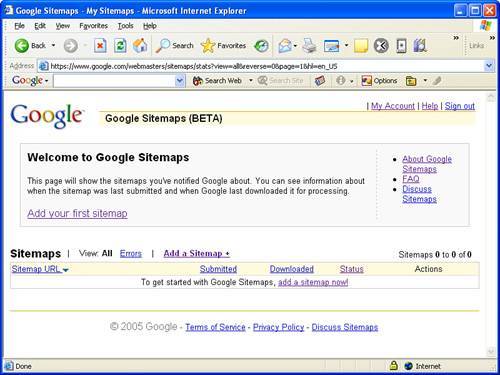Click the History icon in toolbar
This screenshot has height=375, width=500.
pyautogui.click(x=261, y=46)
